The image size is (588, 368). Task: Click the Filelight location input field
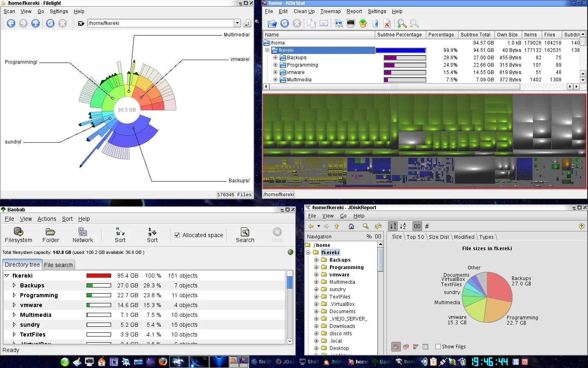pyautogui.click(x=161, y=23)
